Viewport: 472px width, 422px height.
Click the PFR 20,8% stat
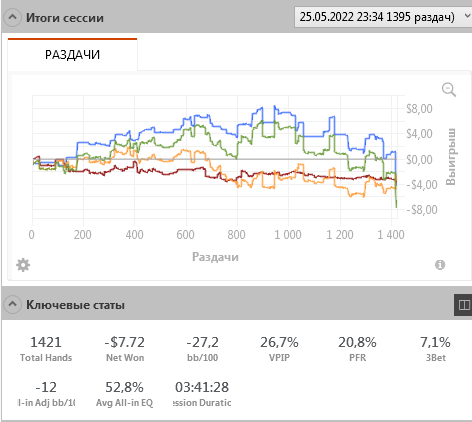[x=357, y=349]
